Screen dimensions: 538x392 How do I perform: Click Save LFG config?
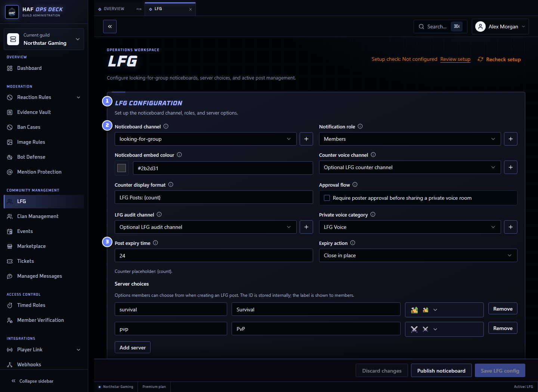point(500,370)
